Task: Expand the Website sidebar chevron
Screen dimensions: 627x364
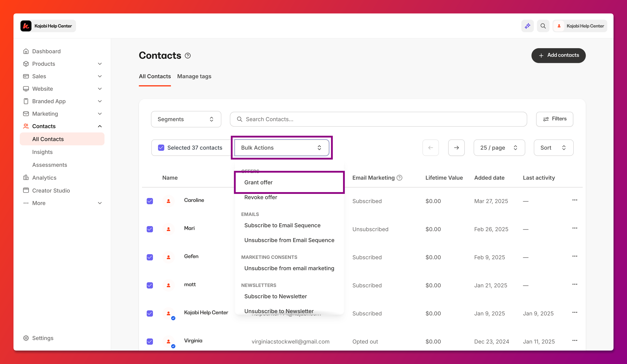Action: pyautogui.click(x=100, y=89)
